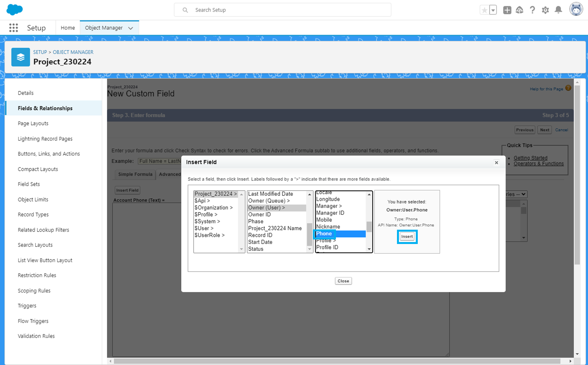This screenshot has height=365, width=588.
Task: Open Fields & Relationships in the sidebar
Action: tap(54, 108)
